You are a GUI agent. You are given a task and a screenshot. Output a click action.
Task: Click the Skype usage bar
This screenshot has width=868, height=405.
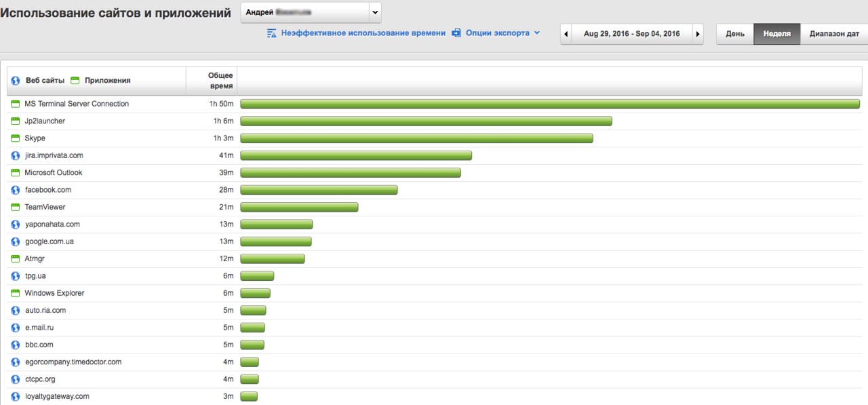(x=416, y=138)
